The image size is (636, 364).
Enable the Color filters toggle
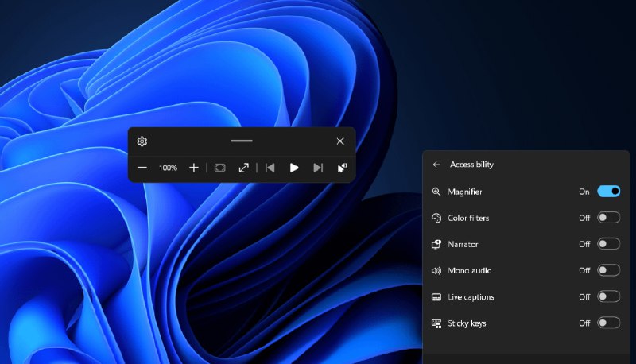(x=608, y=218)
